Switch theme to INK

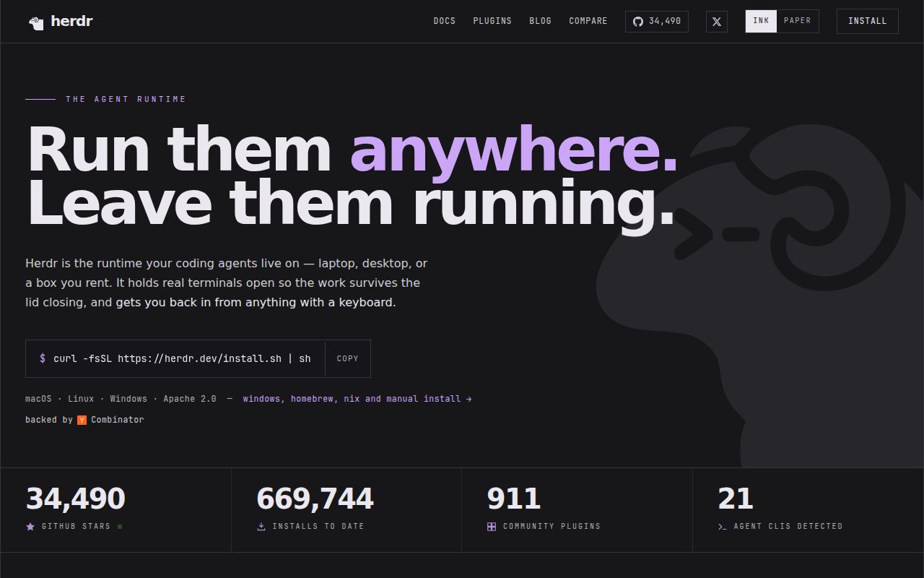click(x=762, y=21)
